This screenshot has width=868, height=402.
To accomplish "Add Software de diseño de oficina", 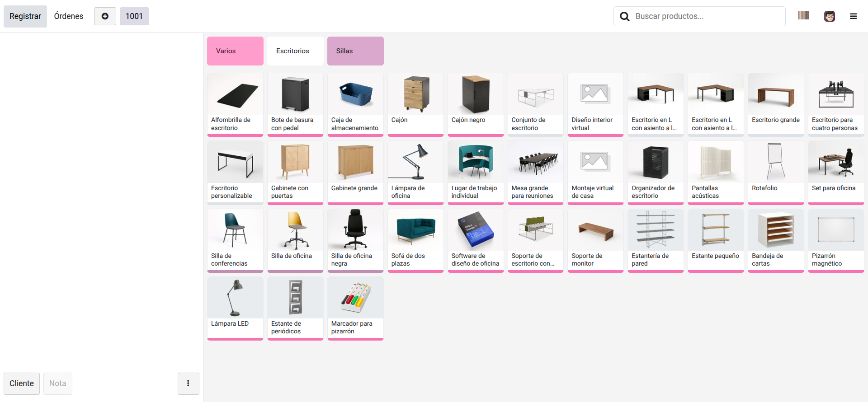I will click(x=476, y=240).
